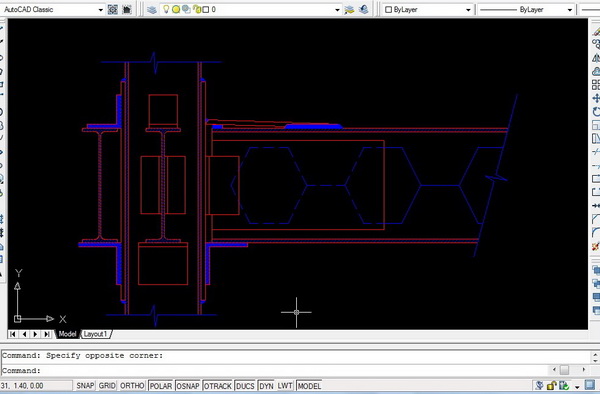Select the Stretch tool

[596, 138]
